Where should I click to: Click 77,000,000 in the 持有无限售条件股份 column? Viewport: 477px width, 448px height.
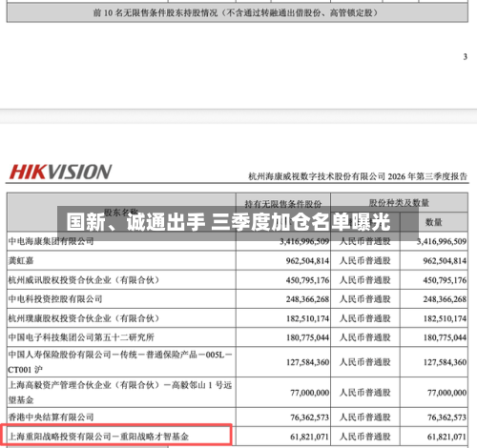[x=309, y=393]
